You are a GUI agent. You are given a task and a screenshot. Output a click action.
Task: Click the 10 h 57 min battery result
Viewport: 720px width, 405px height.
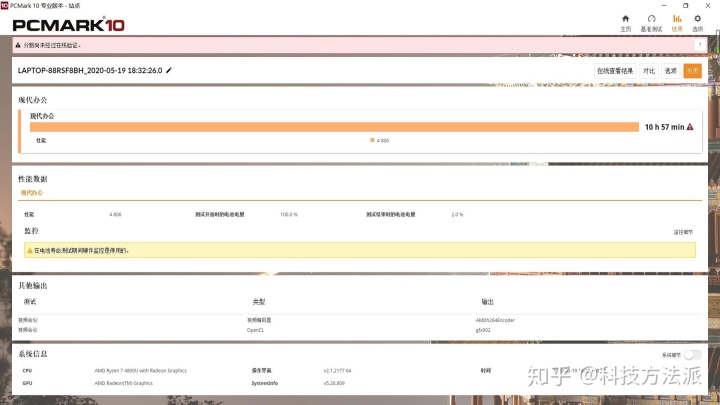664,127
